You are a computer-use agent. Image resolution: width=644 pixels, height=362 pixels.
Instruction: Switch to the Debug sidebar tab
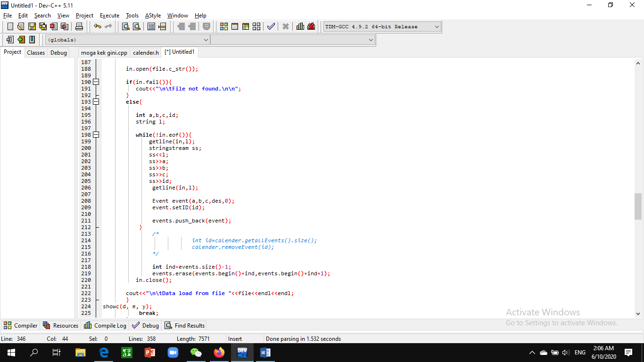point(58,52)
